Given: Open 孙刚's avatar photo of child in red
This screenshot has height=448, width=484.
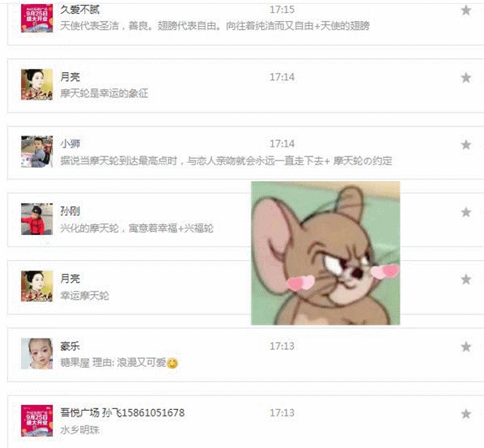Looking at the screenshot, I should coord(36,219).
